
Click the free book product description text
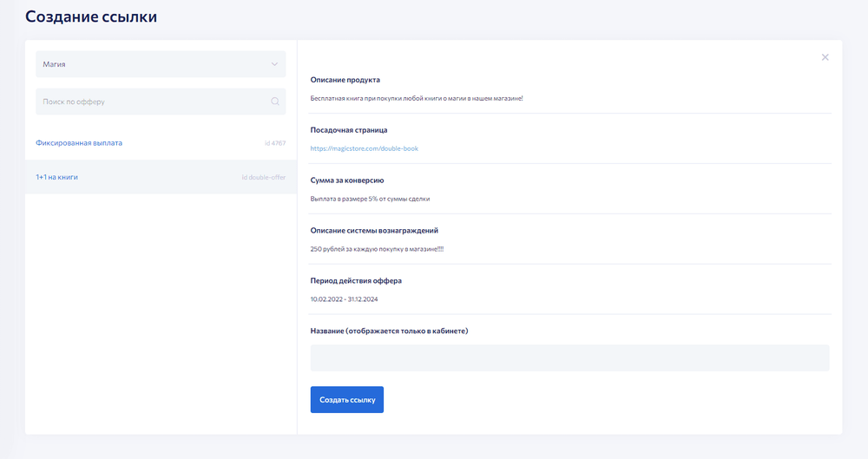point(417,98)
